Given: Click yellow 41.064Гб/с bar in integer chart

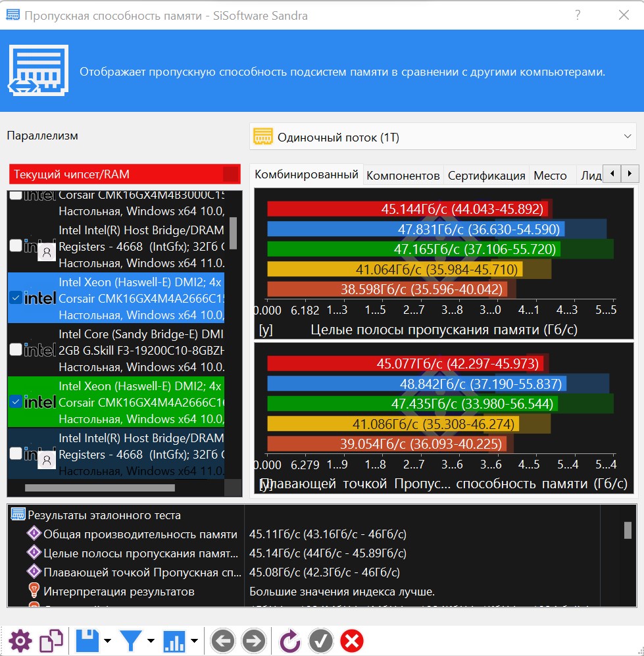Looking at the screenshot, I should click(395, 269).
